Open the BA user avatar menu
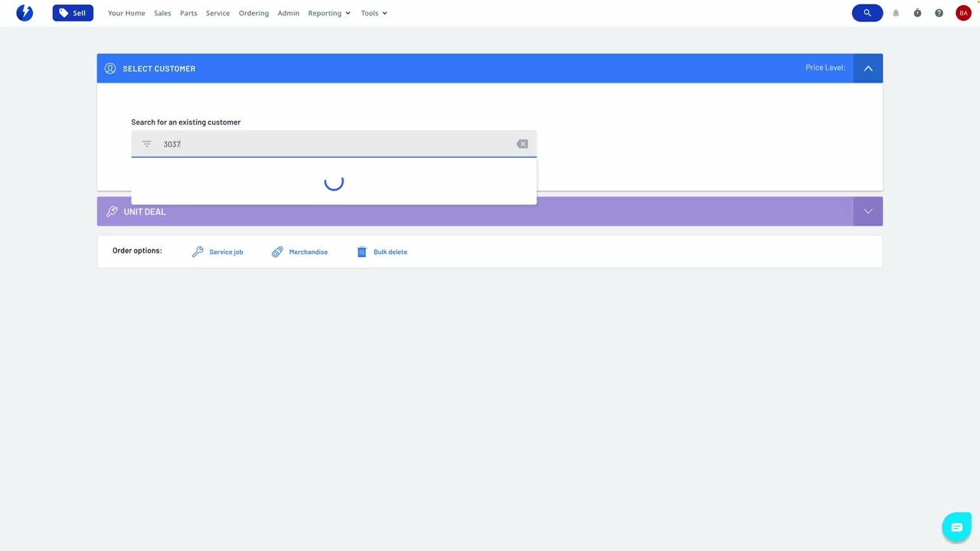The image size is (980, 551). (963, 13)
